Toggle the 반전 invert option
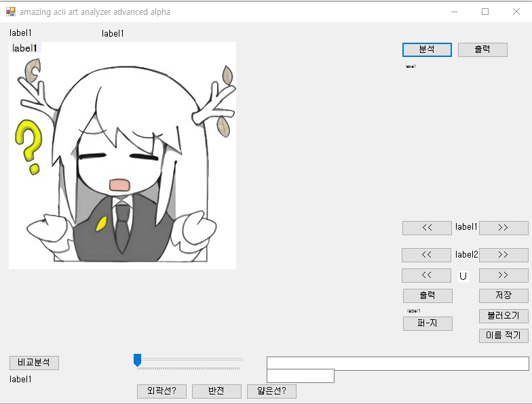532x404 pixels. (x=216, y=391)
